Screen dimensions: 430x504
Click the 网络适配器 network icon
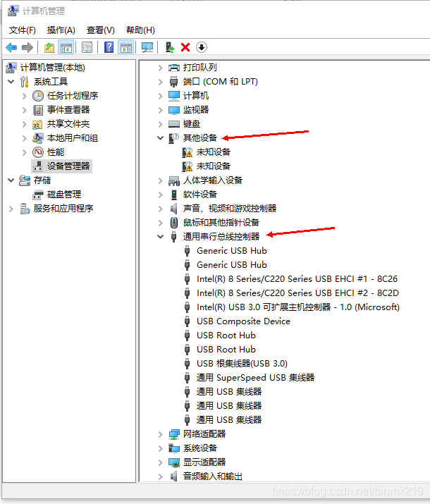(174, 434)
